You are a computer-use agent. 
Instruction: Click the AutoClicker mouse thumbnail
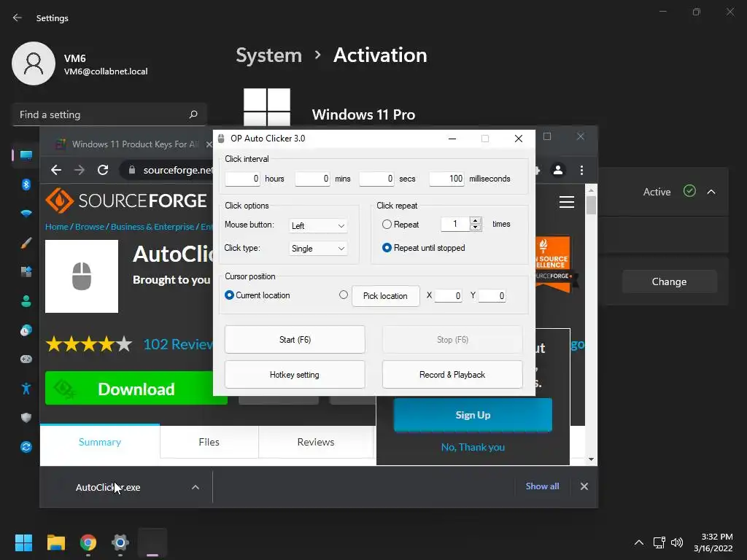tap(82, 276)
